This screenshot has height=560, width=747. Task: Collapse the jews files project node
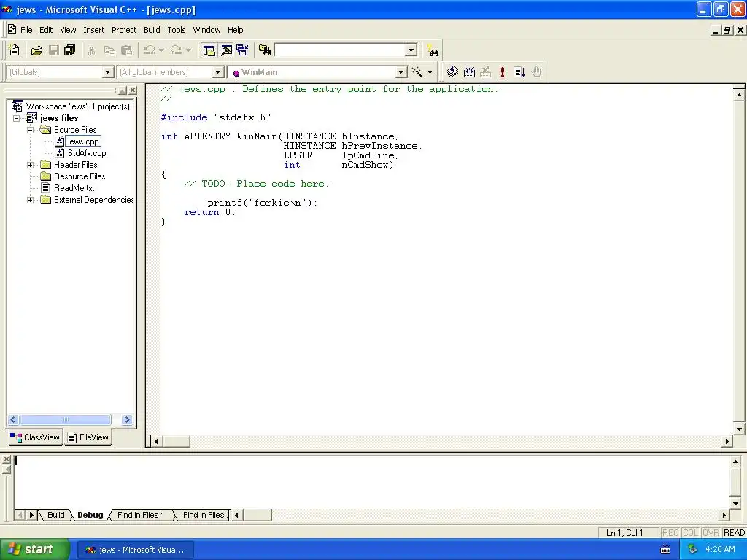tap(16, 118)
